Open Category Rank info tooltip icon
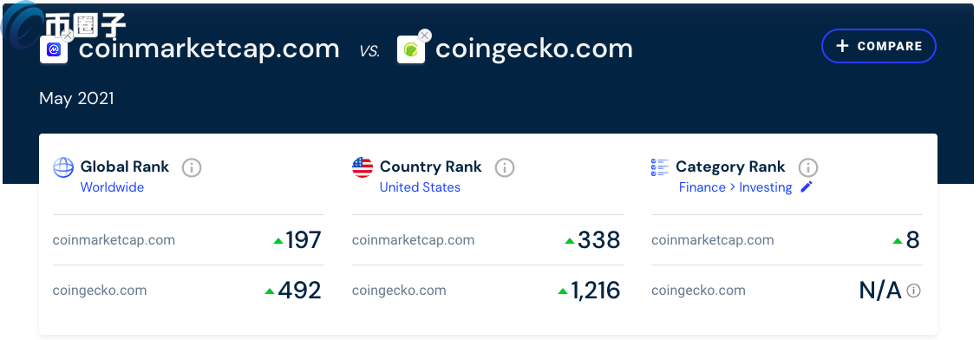This screenshot has width=980, height=340. (808, 167)
